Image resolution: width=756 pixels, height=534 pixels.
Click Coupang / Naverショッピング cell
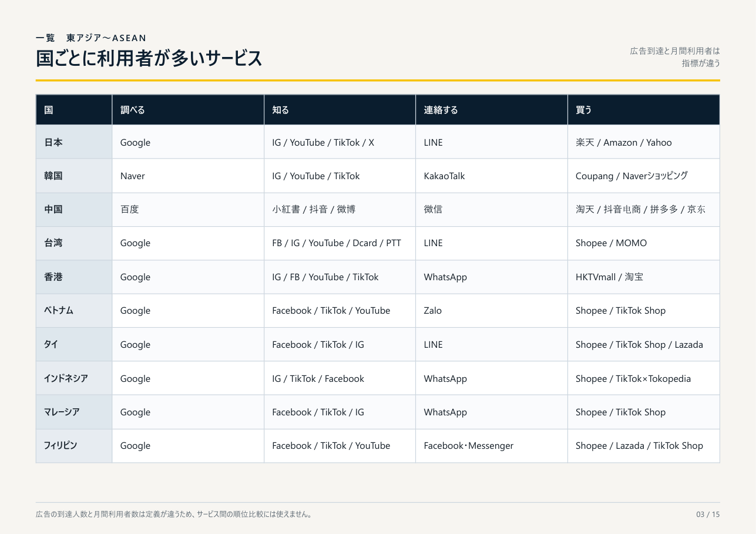point(644,176)
